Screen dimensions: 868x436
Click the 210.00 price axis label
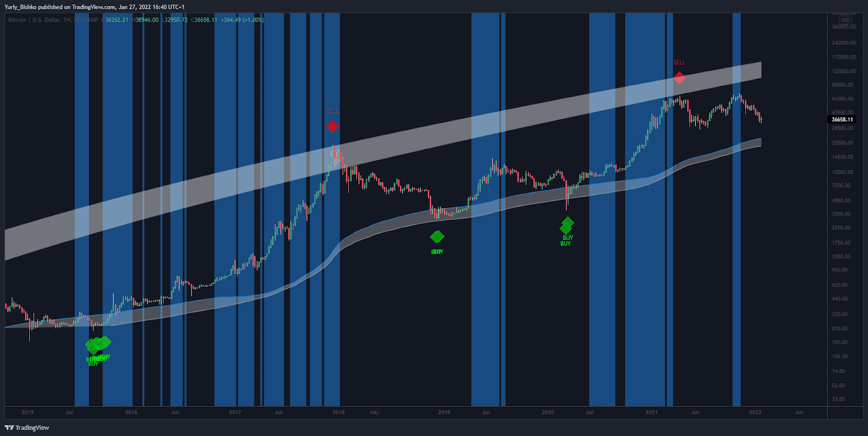(840, 328)
